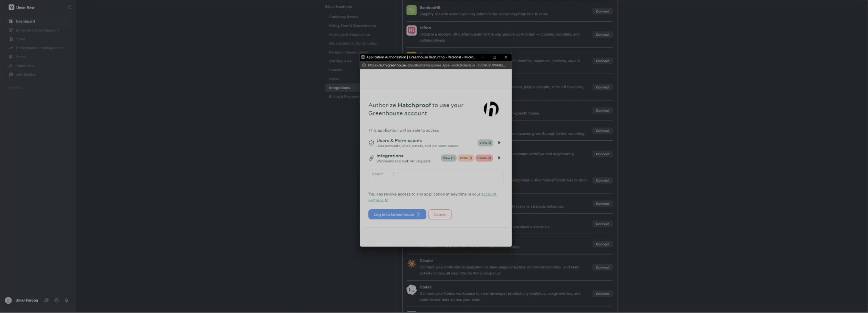Open Job Builder from the sidebar
Screen dimensions: 868x313
tap(26, 75)
